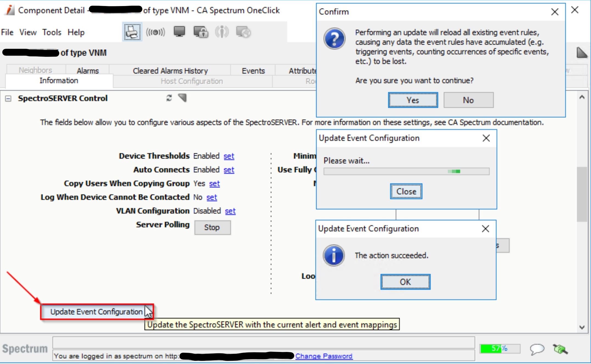
Task: Click the green 57% memory usage bar
Action: coord(500,349)
